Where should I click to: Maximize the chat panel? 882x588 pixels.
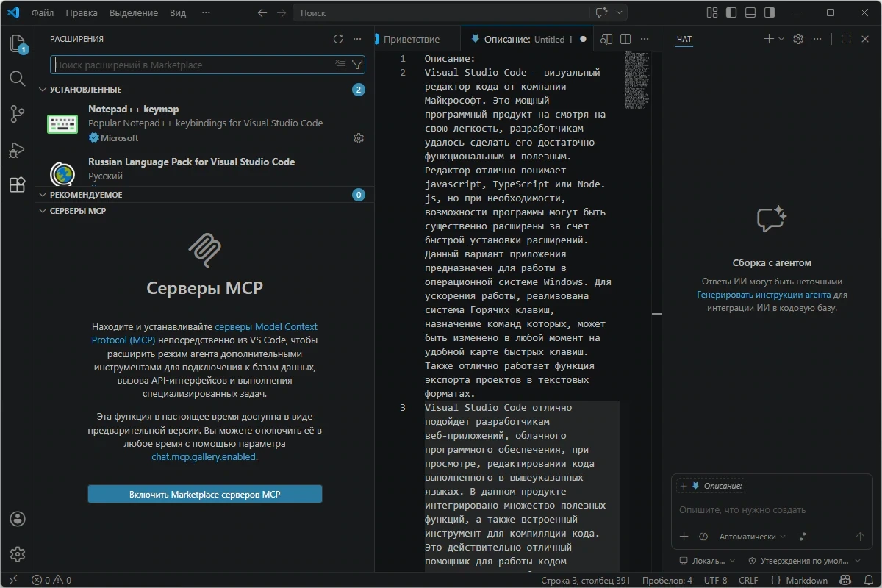click(x=846, y=39)
